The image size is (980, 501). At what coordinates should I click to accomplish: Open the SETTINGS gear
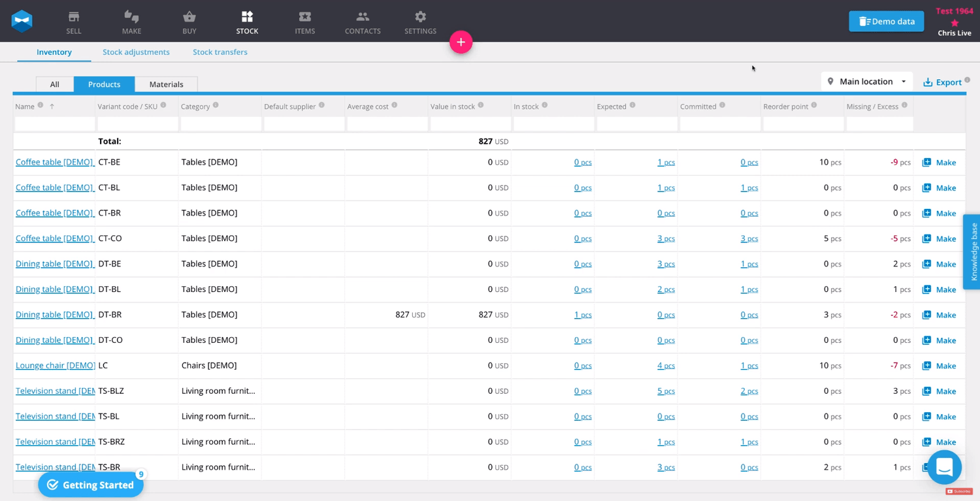(419, 22)
